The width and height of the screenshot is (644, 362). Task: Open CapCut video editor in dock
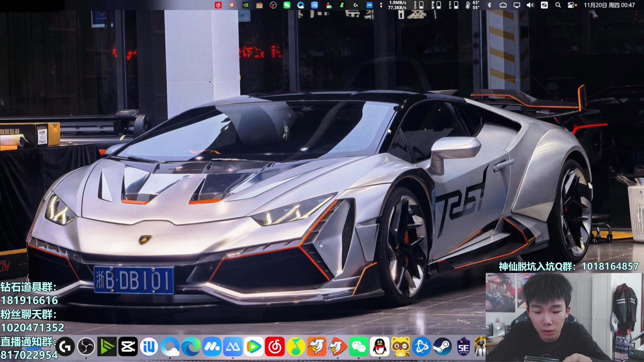pos(128,347)
